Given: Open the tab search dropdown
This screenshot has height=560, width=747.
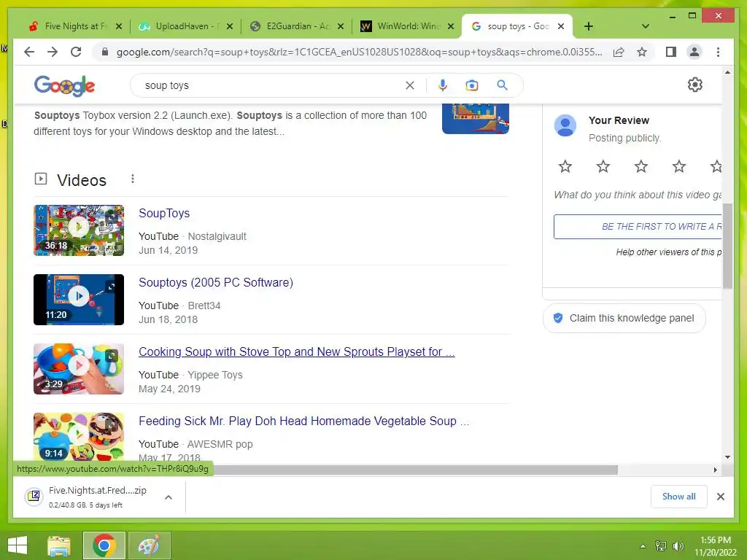Looking at the screenshot, I should click(646, 26).
